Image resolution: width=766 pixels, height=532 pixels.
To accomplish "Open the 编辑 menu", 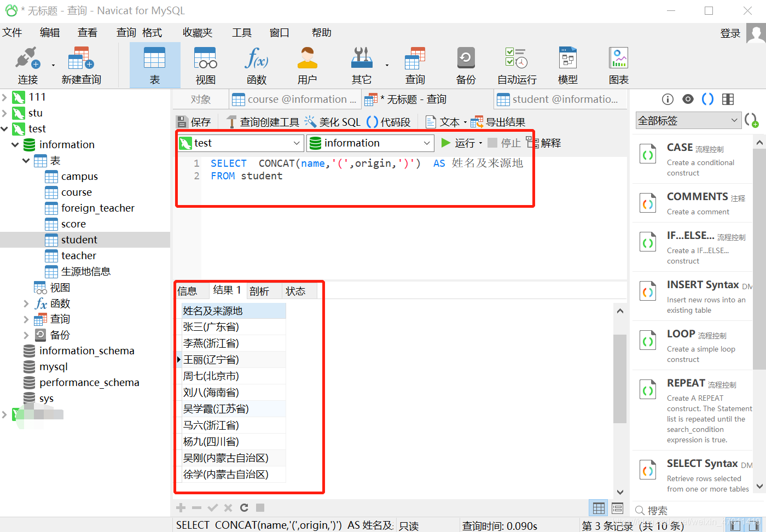I will tap(50, 33).
